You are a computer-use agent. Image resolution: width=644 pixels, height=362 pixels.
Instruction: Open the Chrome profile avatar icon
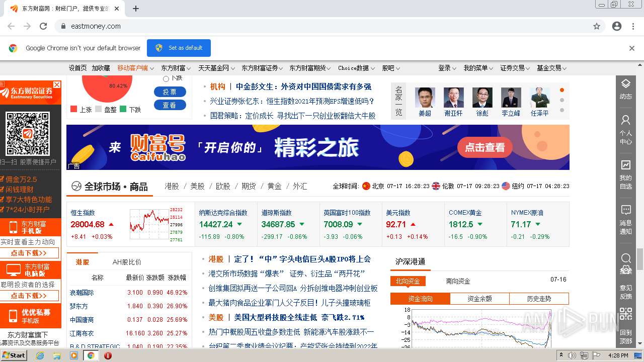point(617,26)
